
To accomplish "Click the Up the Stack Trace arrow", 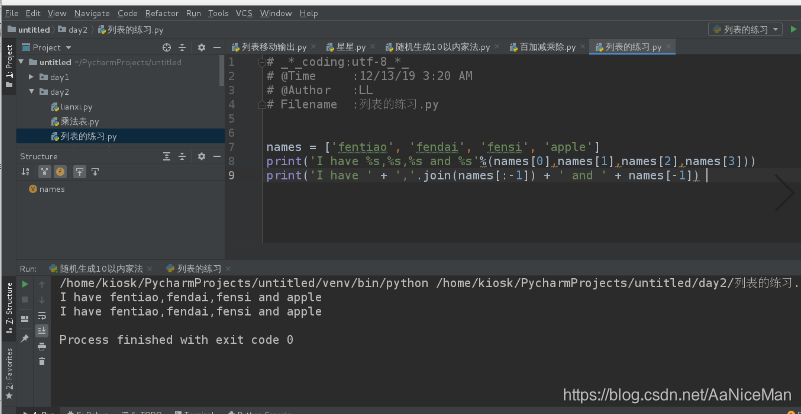I will click(42, 284).
